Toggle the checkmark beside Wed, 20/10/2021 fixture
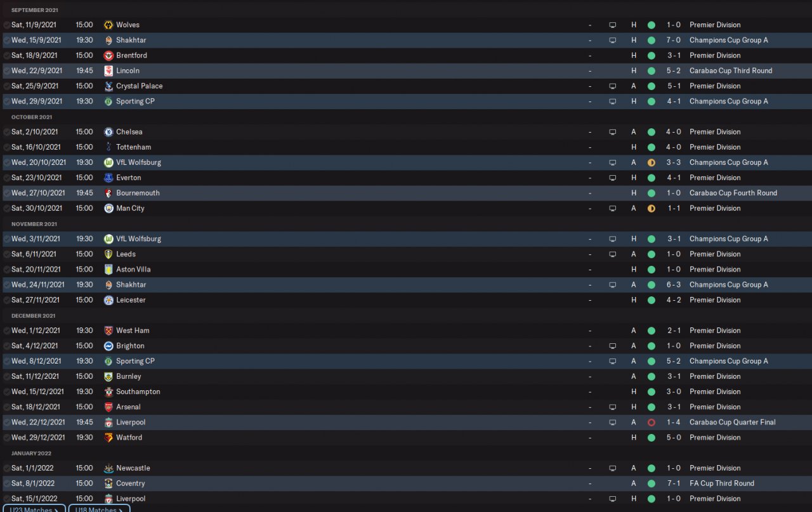Viewport: 812px width, 512px height. tap(6, 162)
